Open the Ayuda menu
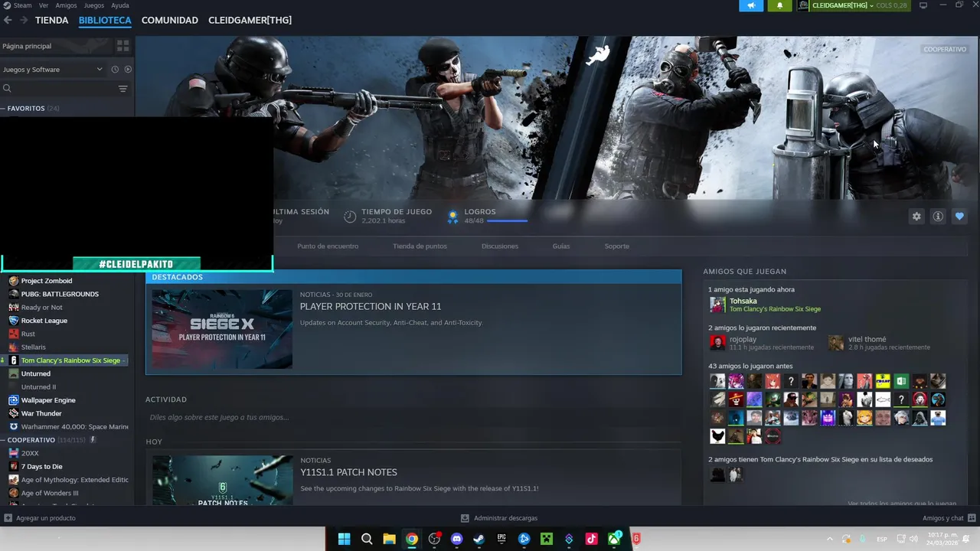This screenshot has width=980, height=551. click(x=120, y=5)
